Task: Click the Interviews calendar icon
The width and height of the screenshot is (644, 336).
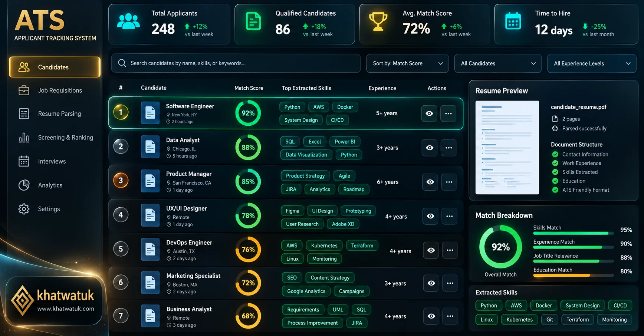Action: coord(24,161)
